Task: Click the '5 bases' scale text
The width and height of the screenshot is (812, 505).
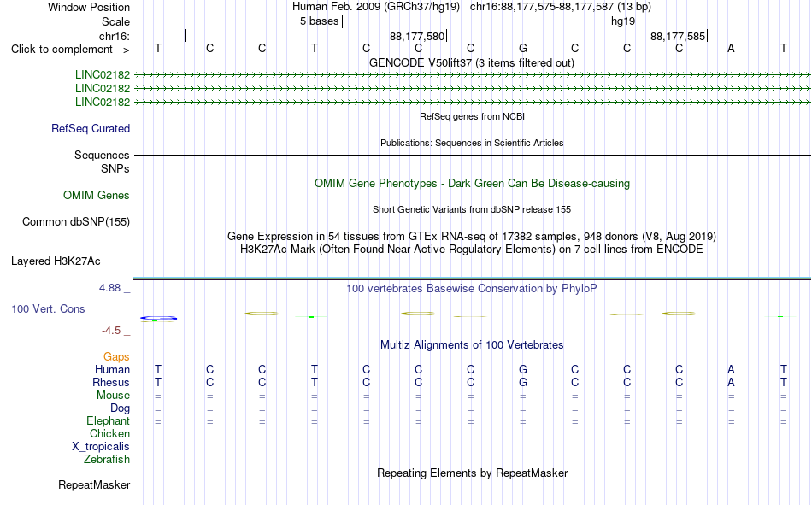Action: click(319, 21)
